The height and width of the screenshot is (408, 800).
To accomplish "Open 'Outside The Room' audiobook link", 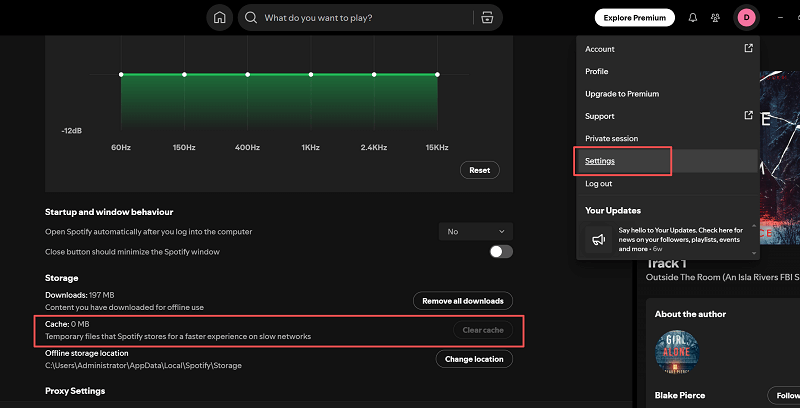I will [x=722, y=277].
